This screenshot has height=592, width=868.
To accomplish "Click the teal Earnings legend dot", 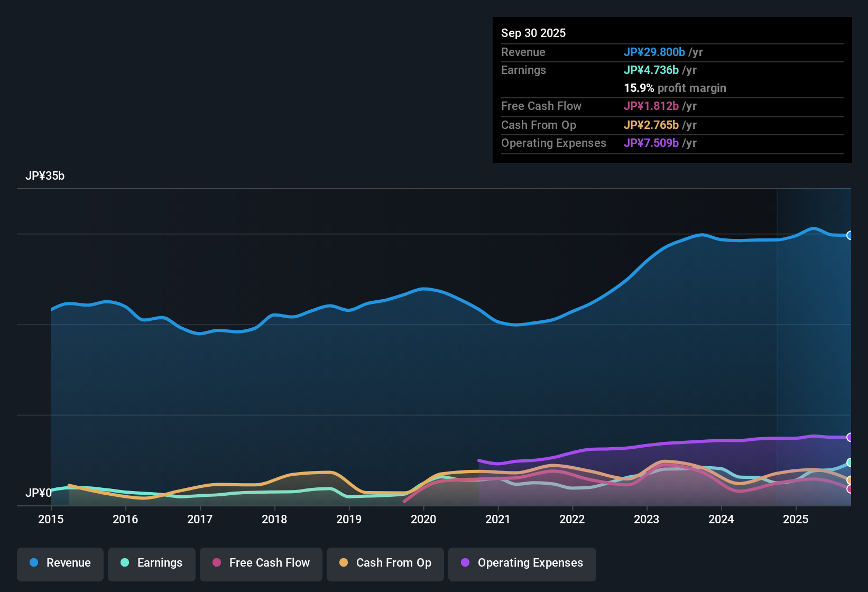I will point(125,563).
